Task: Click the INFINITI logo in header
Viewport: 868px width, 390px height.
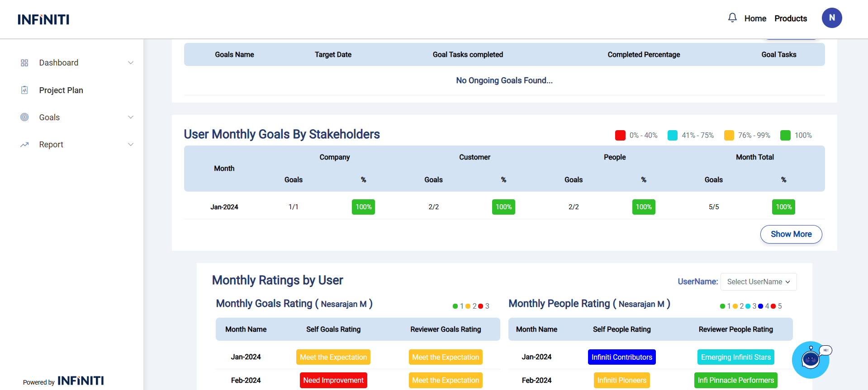Action: 43,19
